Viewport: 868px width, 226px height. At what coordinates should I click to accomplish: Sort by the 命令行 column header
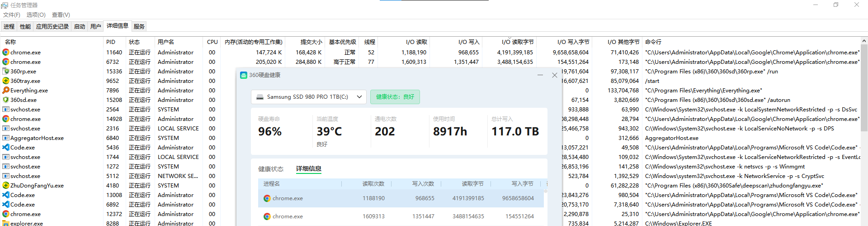pos(653,42)
